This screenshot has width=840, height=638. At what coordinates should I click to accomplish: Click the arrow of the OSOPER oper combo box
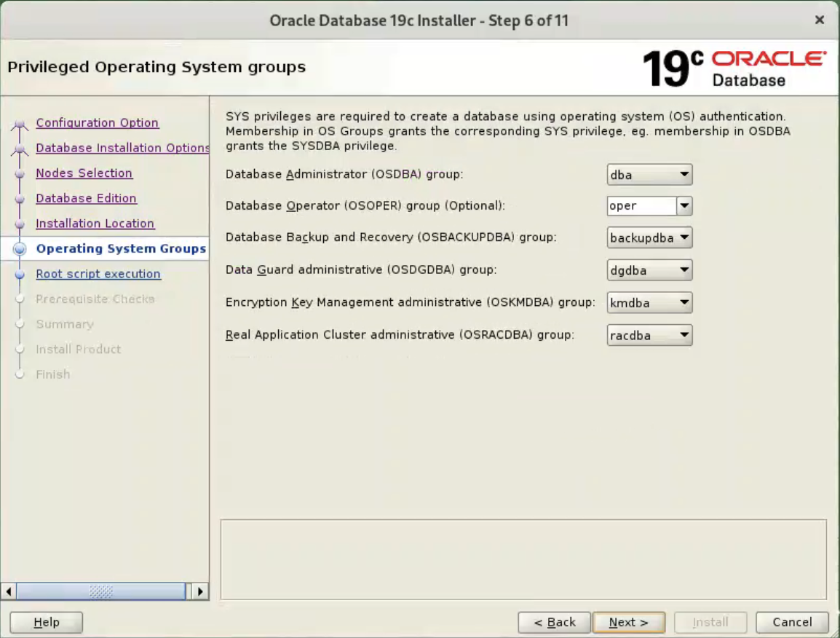pos(685,206)
